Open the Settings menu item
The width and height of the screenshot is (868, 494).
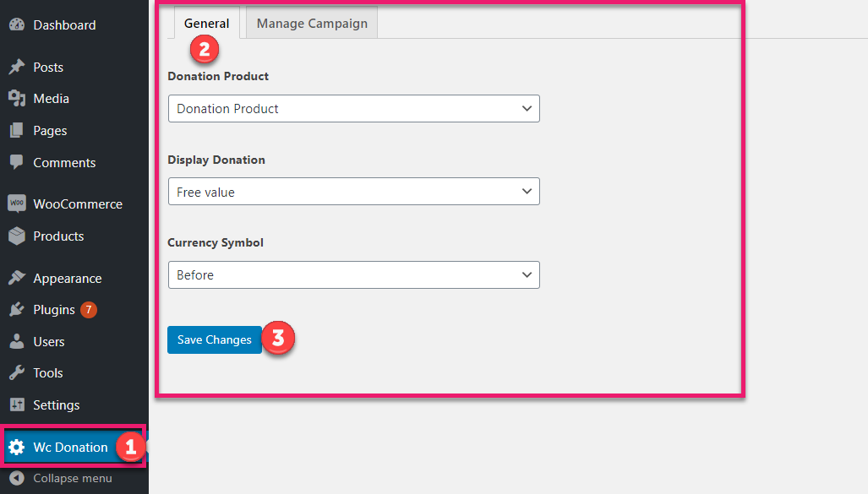tap(56, 405)
